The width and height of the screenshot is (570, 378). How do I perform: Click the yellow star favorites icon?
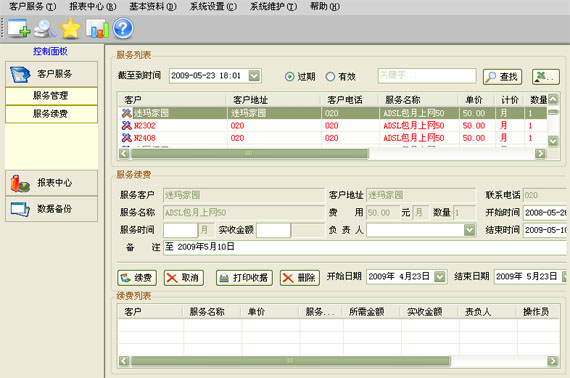point(71,29)
